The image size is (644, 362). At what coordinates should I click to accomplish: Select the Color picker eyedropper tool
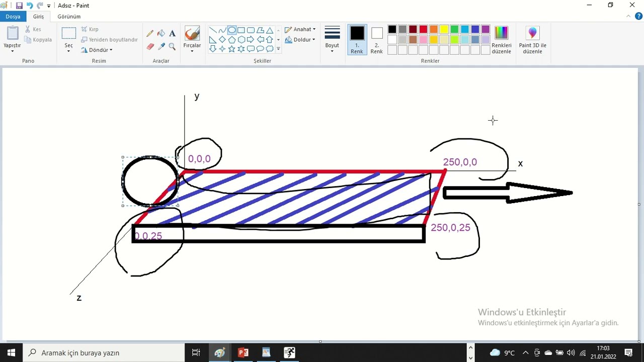point(161,46)
